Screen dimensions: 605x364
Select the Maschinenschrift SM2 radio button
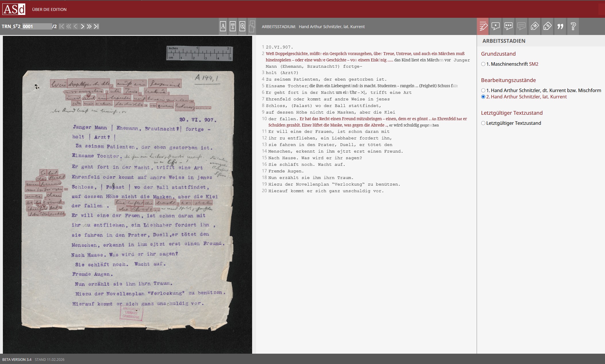(x=483, y=64)
